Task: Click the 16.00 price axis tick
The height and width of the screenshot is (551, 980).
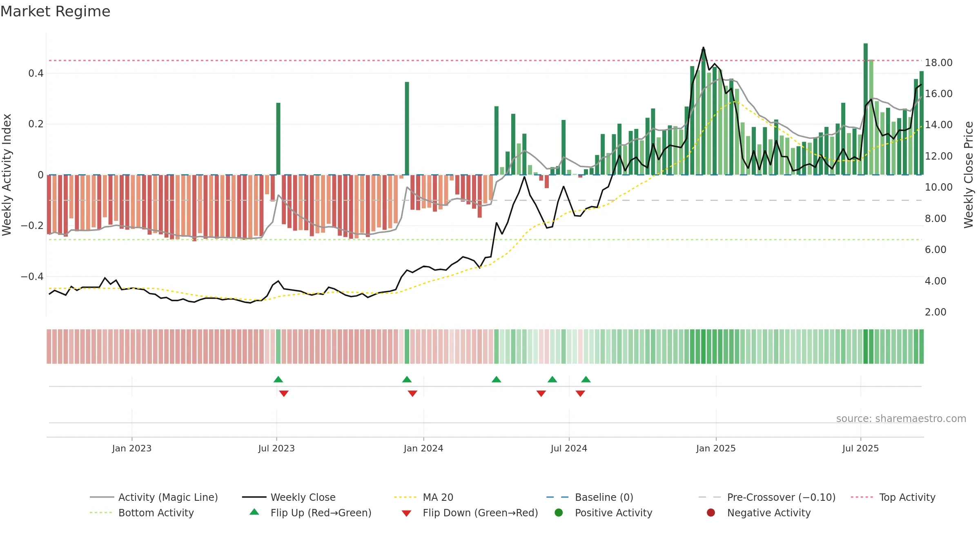Action: (x=939, y=94)
